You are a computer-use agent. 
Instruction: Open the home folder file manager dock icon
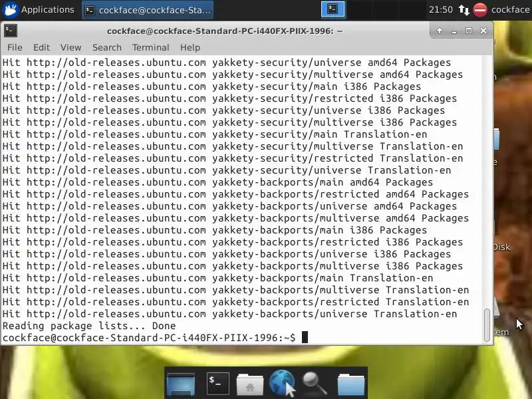[250, 384]
